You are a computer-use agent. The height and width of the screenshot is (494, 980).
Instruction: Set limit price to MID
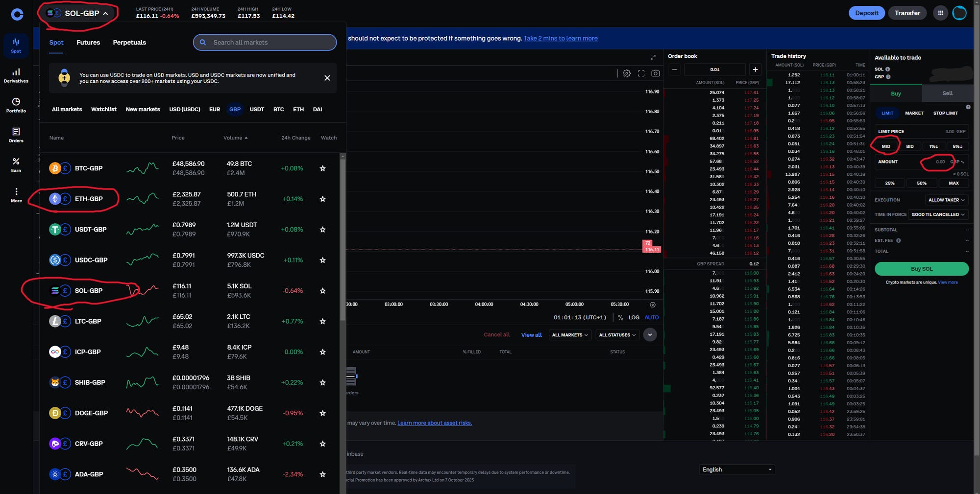(886, 146)
